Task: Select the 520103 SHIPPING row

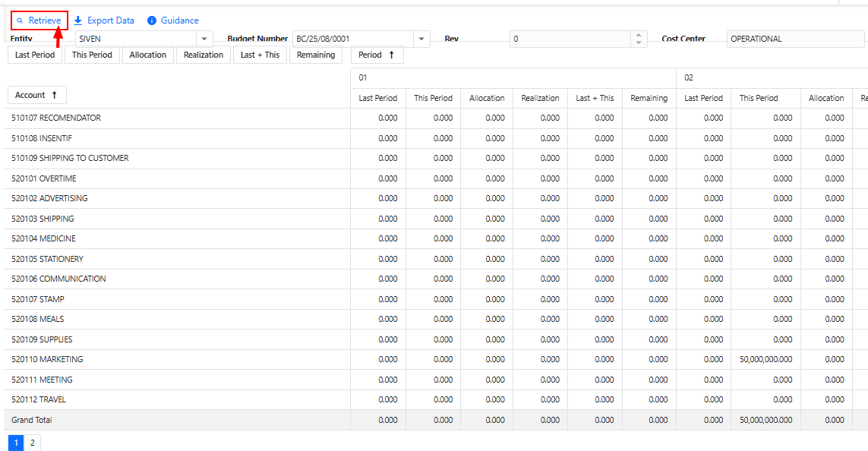Action: click(177, 219)
